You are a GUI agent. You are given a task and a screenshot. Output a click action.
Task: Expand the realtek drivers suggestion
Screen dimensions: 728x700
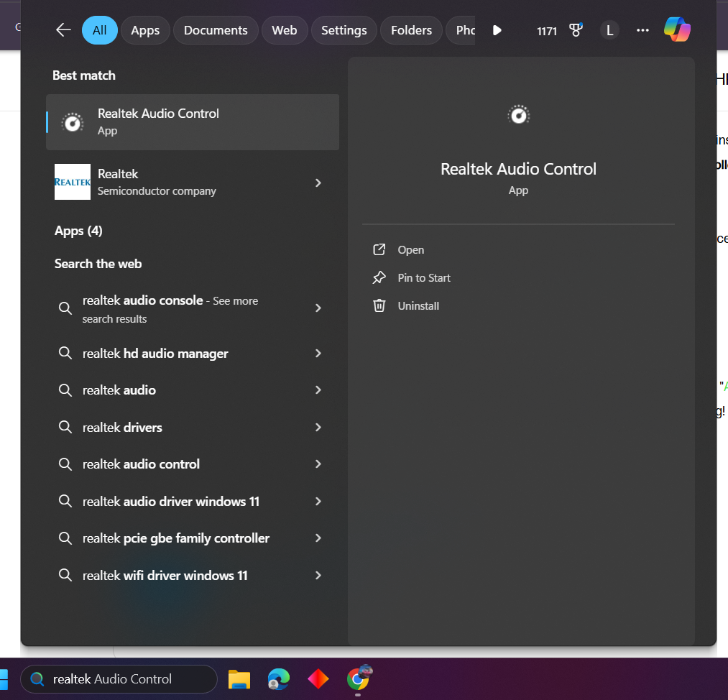click(x=318, y=427)
